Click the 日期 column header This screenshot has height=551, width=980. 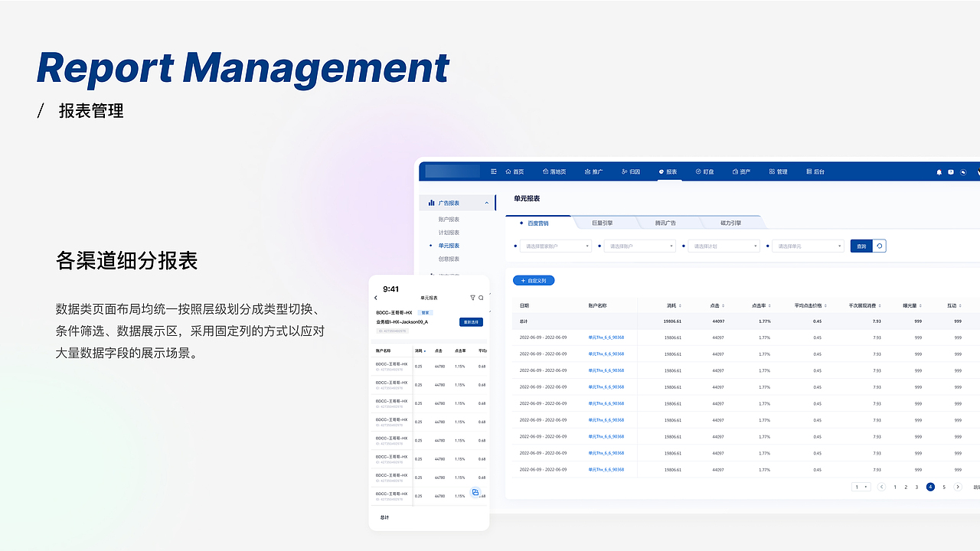point(524,305)
